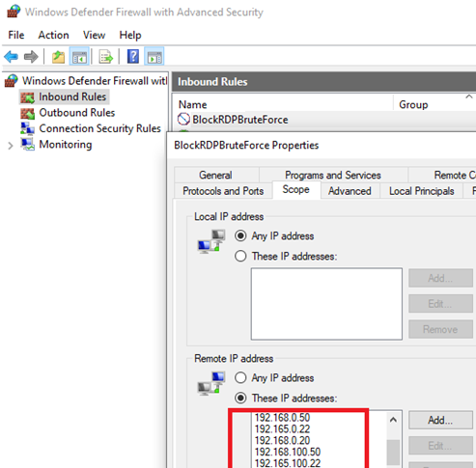The image size is (476, 468).
Task: Switch to the Remote Computers tab
Action: (x=442, y=175)
